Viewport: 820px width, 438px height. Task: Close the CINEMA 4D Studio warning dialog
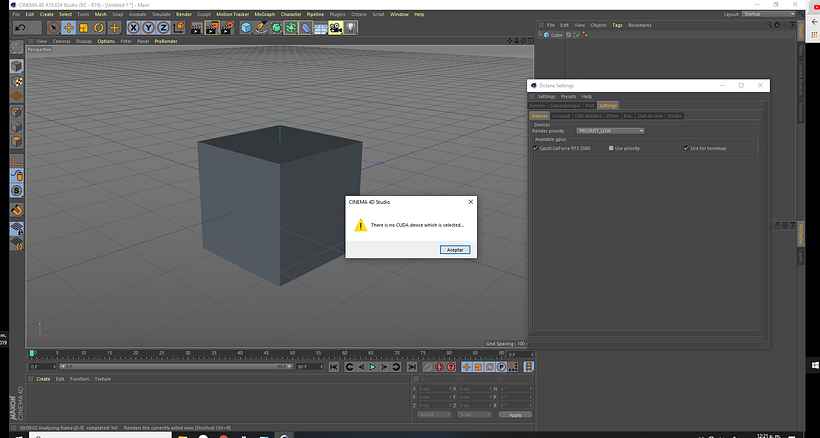click(x=470, y=202)
